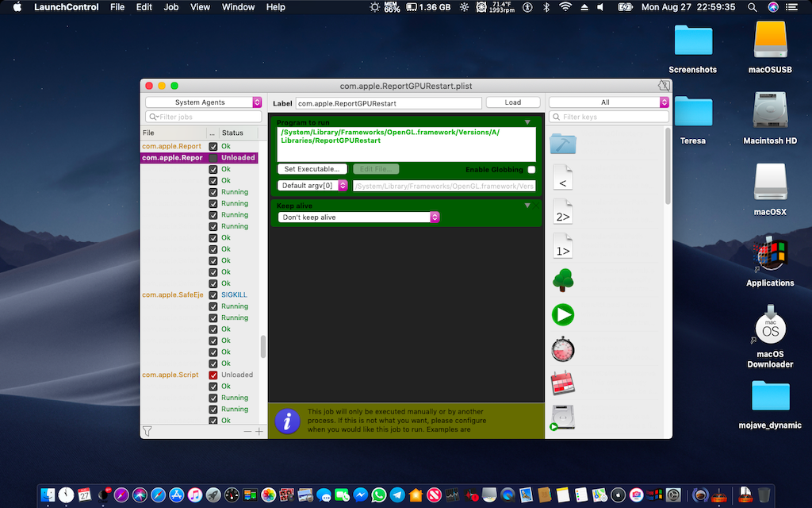This screenshot has width=812, height=508.
Task: Add the standard output '1>' key icon
Action: click(563, 246)
